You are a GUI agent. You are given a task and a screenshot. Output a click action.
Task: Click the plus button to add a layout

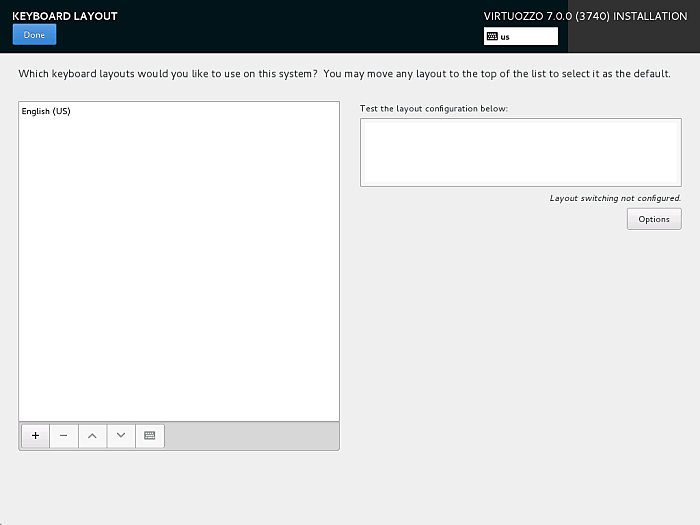pos(35,436)
